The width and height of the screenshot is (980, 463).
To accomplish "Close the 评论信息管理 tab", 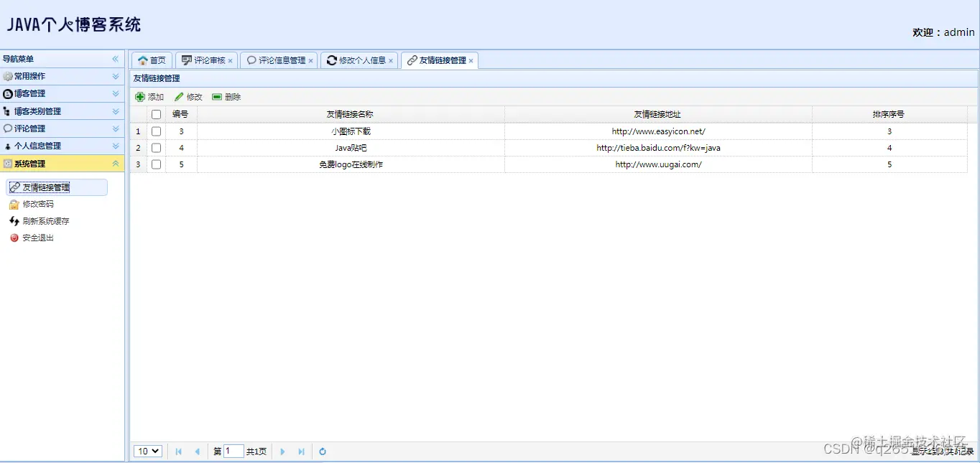I will 310,61.
